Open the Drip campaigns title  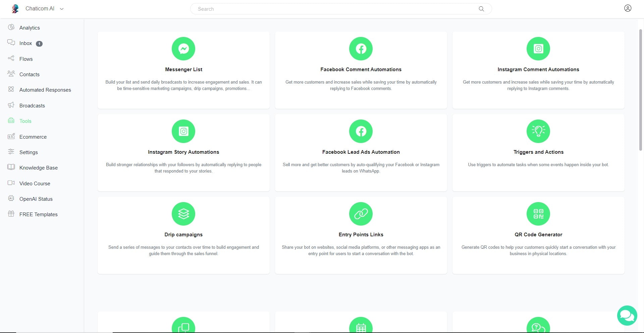tap(183, 235)
